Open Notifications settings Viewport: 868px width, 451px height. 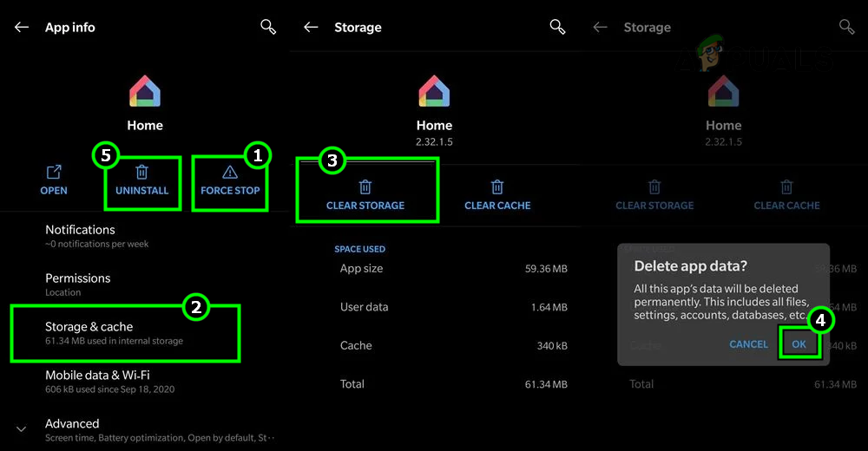tap(80, 235)
